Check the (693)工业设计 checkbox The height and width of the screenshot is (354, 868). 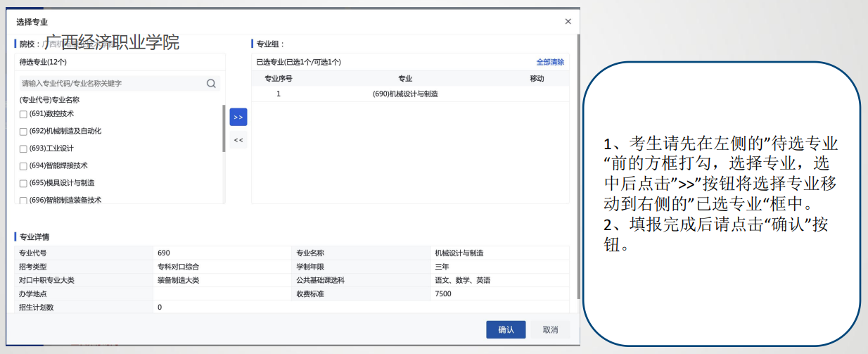pyautogui.click(x=23, y=149)
